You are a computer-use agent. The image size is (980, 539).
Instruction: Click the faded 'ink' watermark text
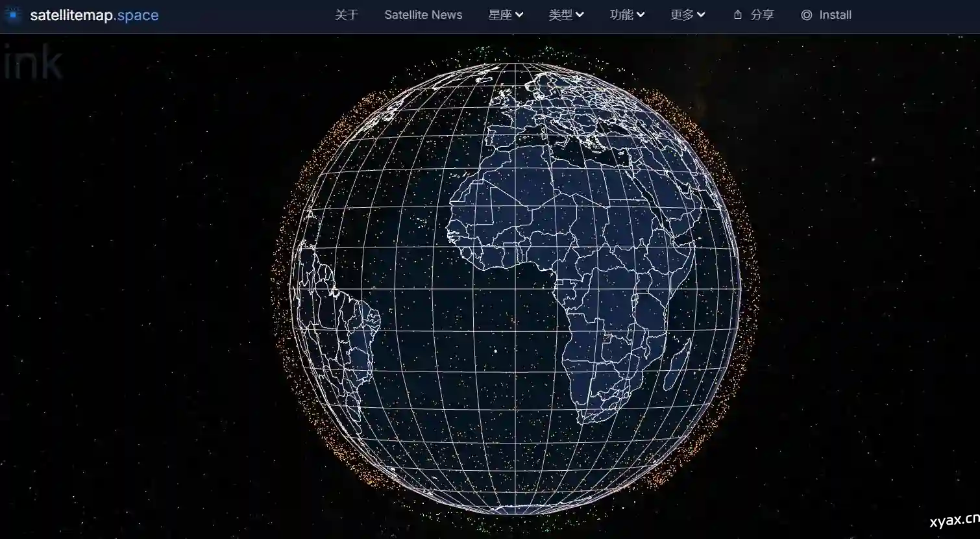pyautogui.click(x=32, y=64)
